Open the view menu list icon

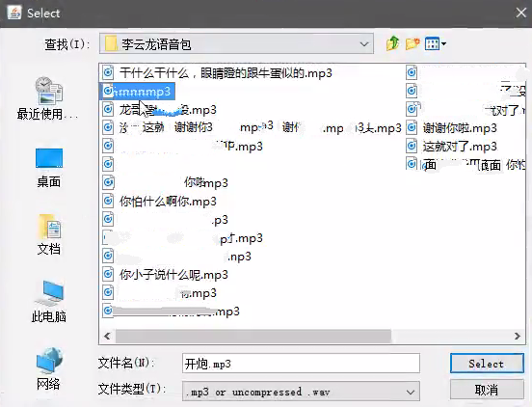point(436,43)
